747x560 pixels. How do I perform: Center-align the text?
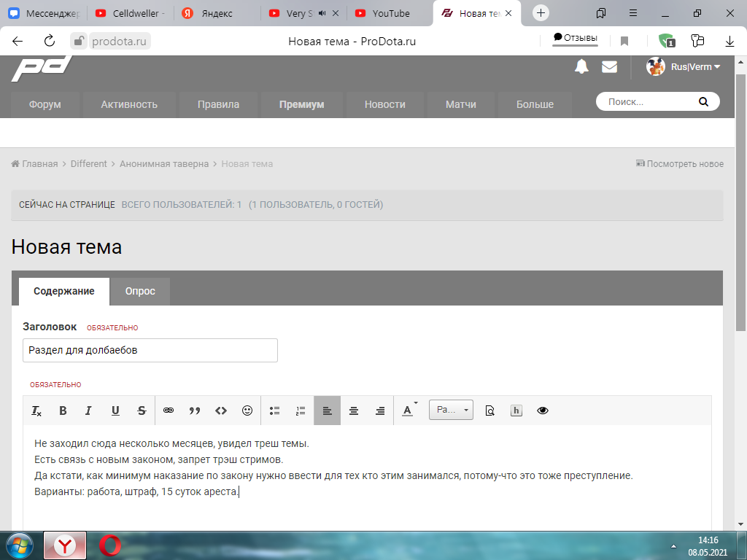click(x=354, y=411)
